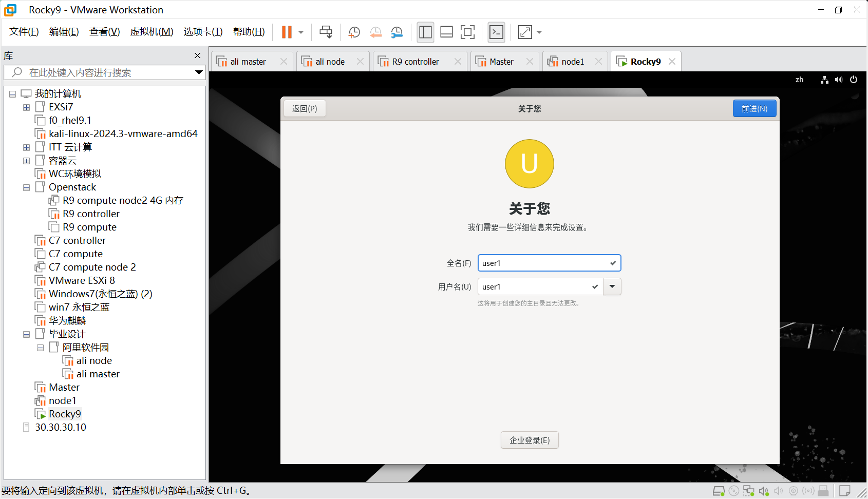This screenshot has width=868, height=499.
Task: Take a snapshot of this virtual machine
Action: point(354,32)
